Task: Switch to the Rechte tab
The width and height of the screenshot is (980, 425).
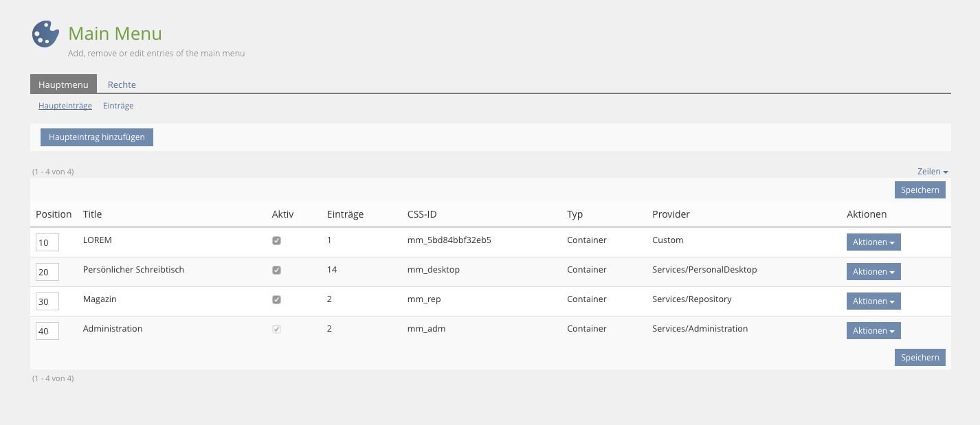Action: tap(122, 84)
